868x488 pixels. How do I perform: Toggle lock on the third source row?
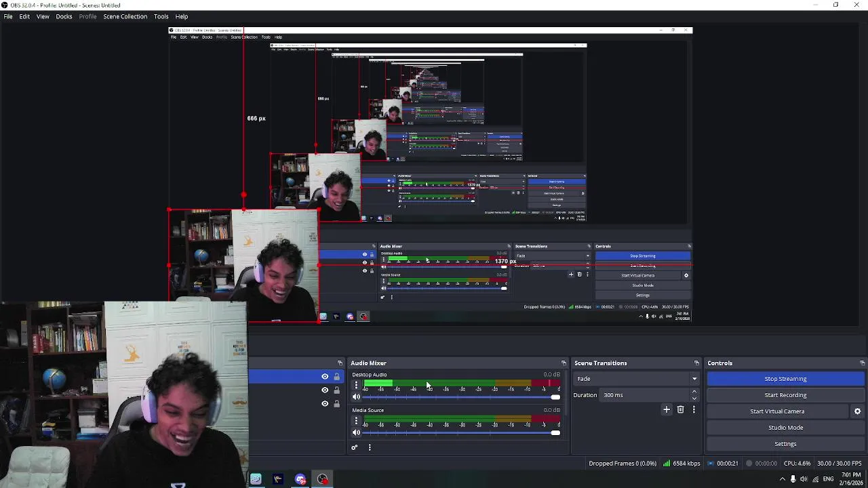point(336,404)
